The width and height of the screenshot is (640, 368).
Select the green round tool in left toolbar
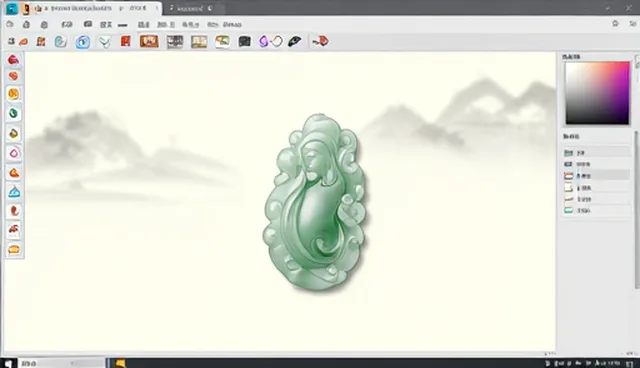coord(13,113)
